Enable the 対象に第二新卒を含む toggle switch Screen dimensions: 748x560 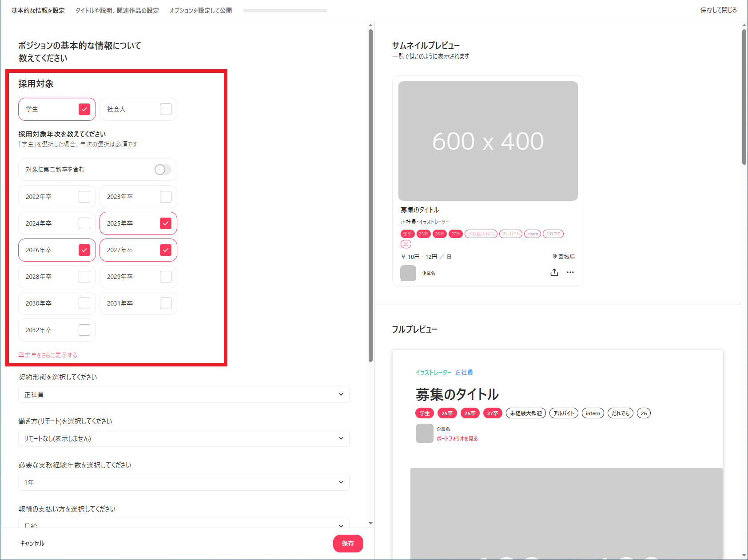162,169
